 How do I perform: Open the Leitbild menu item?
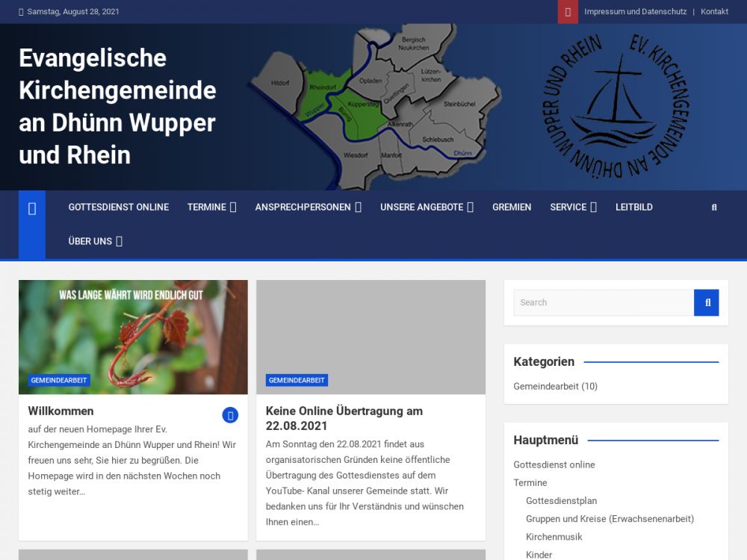pos(634,208)
